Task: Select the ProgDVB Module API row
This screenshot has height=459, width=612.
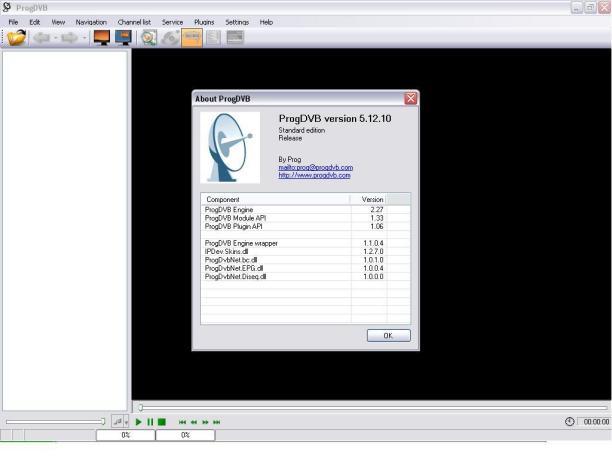Action: pos(305,218)
